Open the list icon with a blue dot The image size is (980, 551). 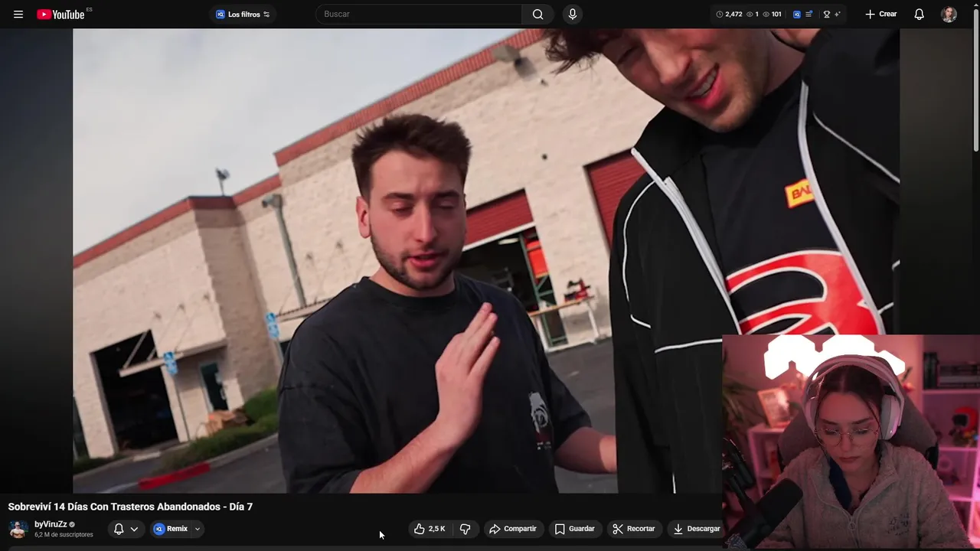pos(809,15)
